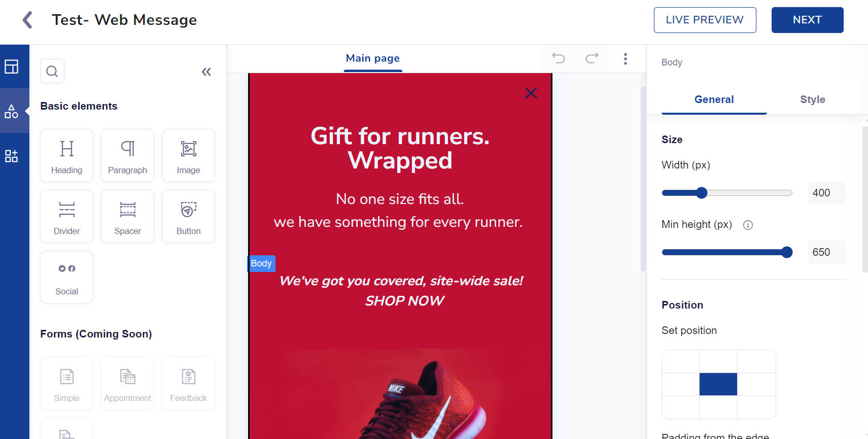Close the popup with the X icon
Screen dimensions: 868x439
531,93
